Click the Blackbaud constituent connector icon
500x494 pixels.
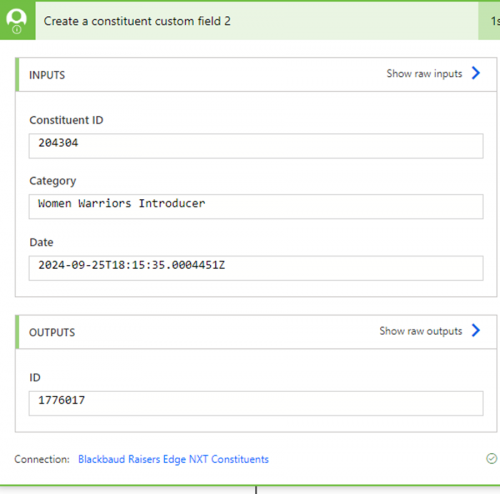pyautogui.click(x=17, y=21)
